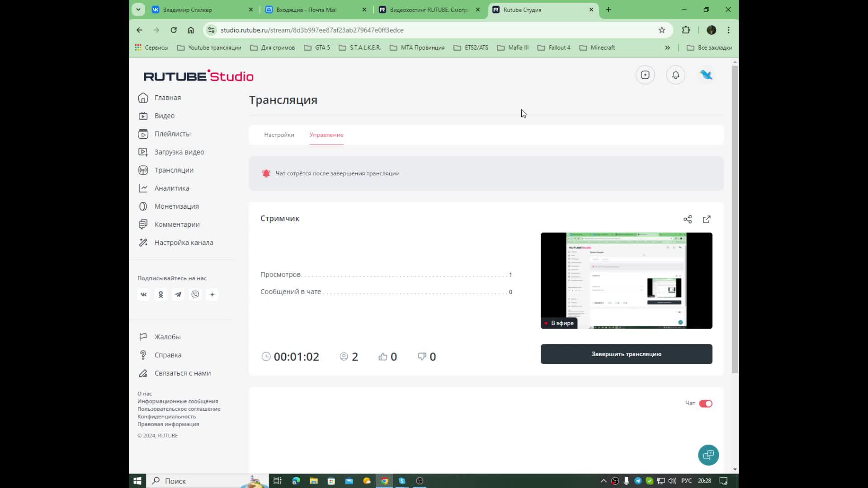Open the Windows Start menu

click(x=137, y=481)
